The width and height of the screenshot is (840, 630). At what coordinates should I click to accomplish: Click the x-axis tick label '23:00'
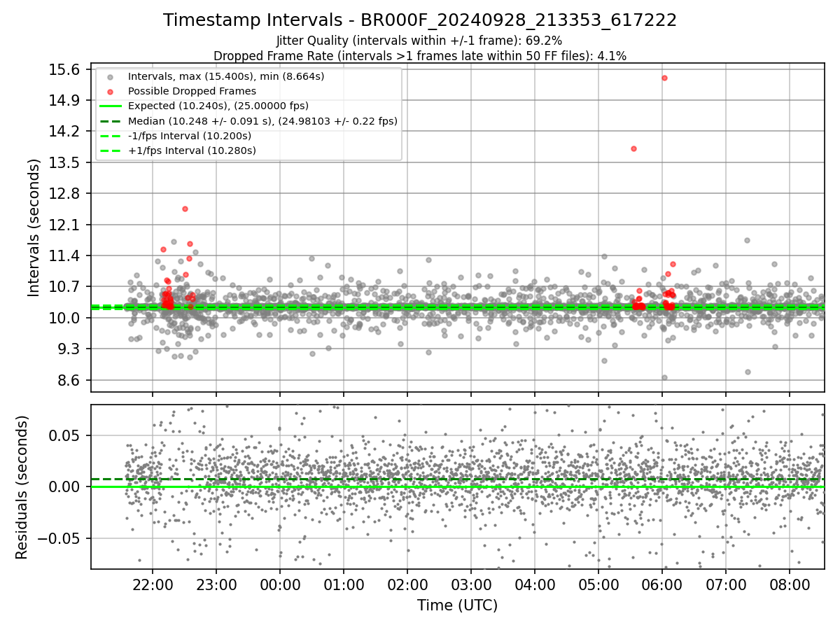coord(216,584)
